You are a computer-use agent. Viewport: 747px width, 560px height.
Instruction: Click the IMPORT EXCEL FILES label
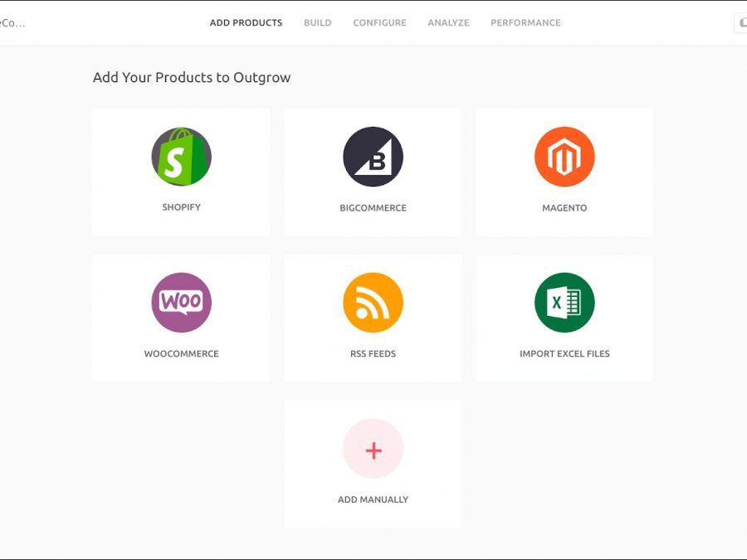[x=564, y=354]
